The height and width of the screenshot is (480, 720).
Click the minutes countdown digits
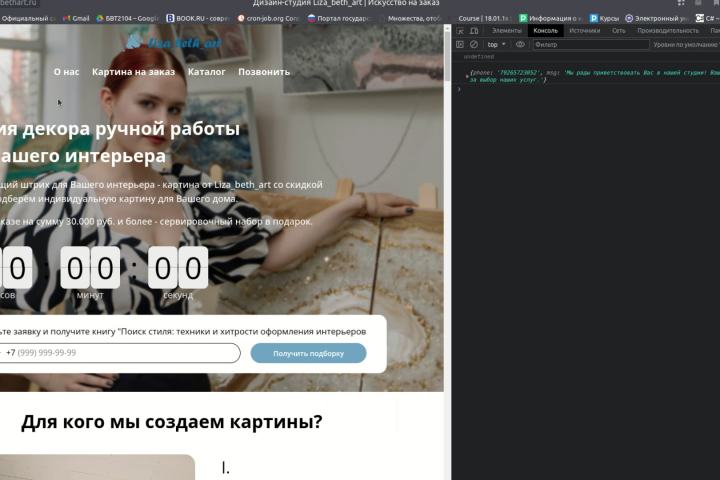tap(90, 268)
